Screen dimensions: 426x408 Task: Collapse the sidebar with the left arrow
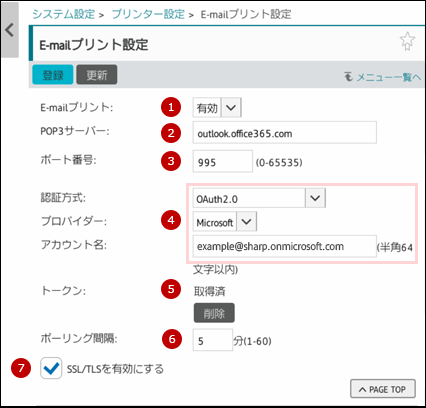pos(10,30)
